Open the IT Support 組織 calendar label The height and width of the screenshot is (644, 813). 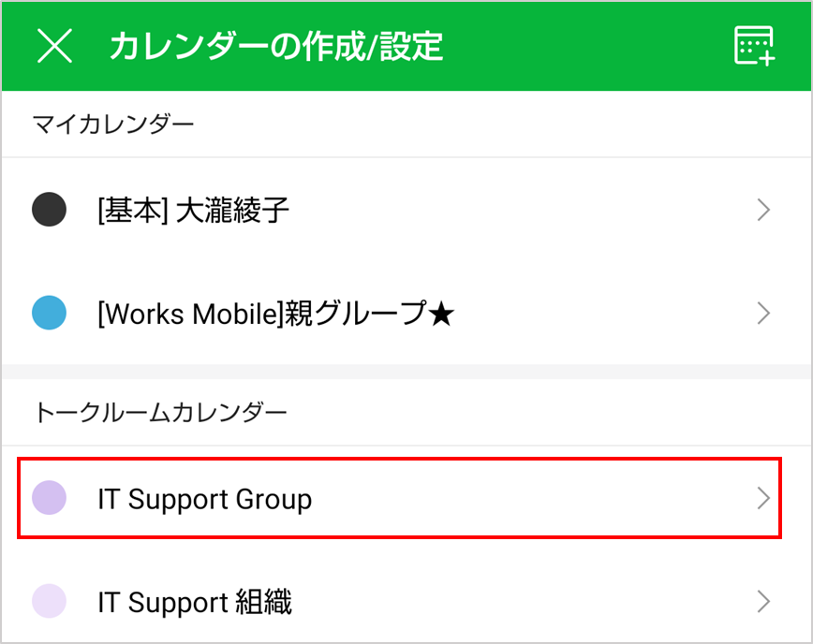(195, 602)
